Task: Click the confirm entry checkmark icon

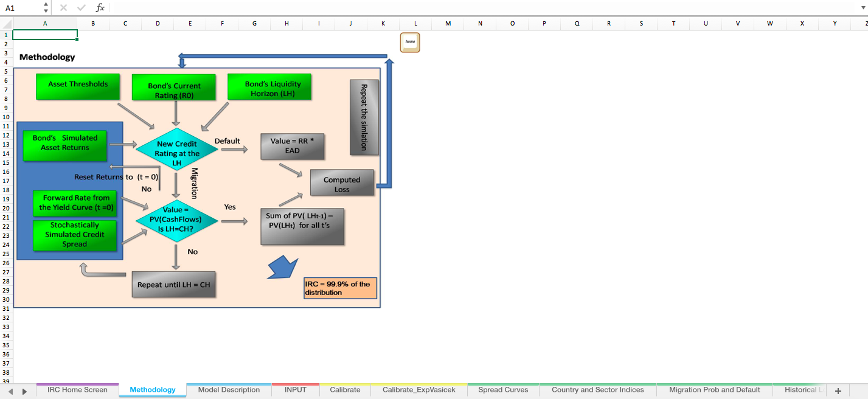Action: pyautogui.click(x=82, y=8)
